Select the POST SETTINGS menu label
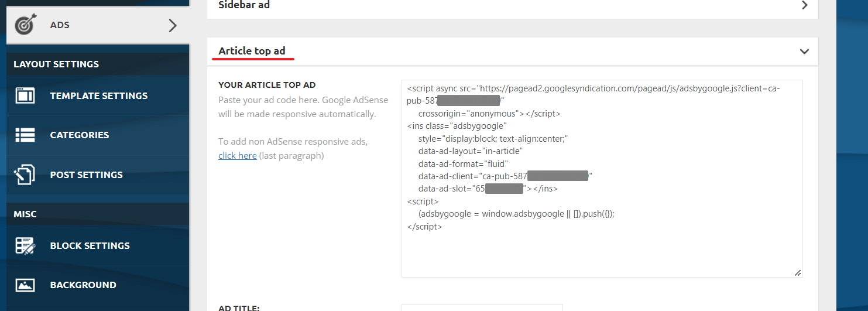The height and width of the screenshot is (311, 868). click(x=87, y=175)
